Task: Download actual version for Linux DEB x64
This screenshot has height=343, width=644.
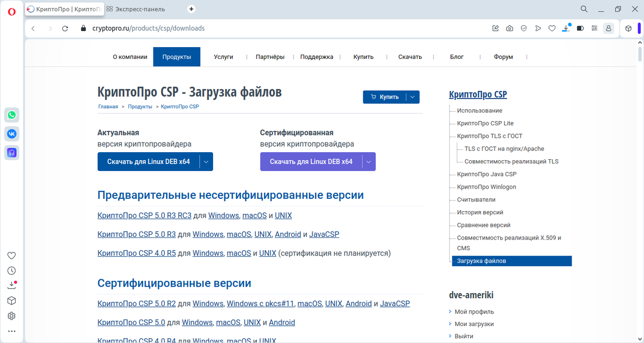Action: pos(149,162)
